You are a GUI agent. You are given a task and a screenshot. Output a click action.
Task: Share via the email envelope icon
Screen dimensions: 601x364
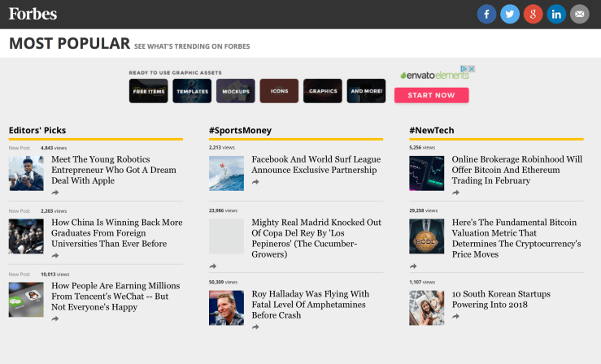[x=580, y=14]
